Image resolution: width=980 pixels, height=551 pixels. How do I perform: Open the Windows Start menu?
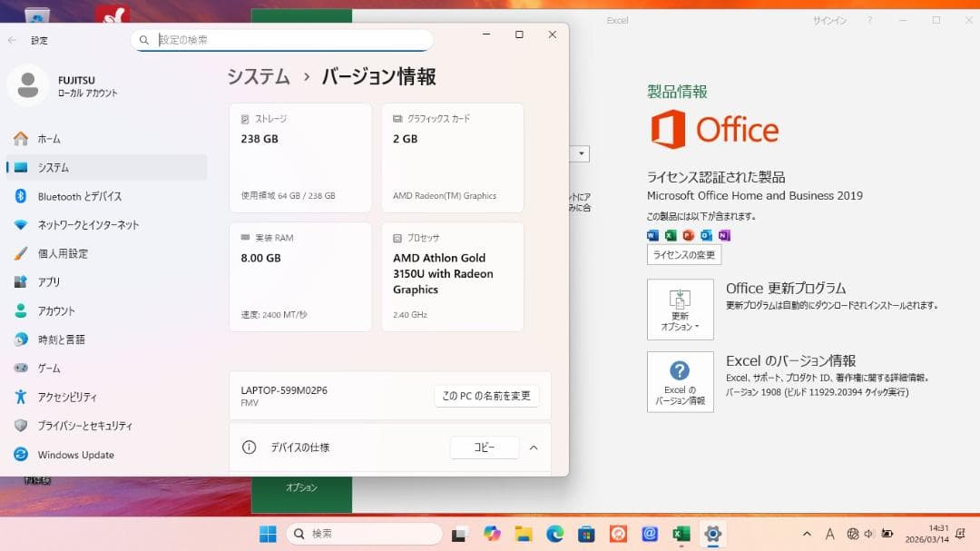click(x=268, y=534)
